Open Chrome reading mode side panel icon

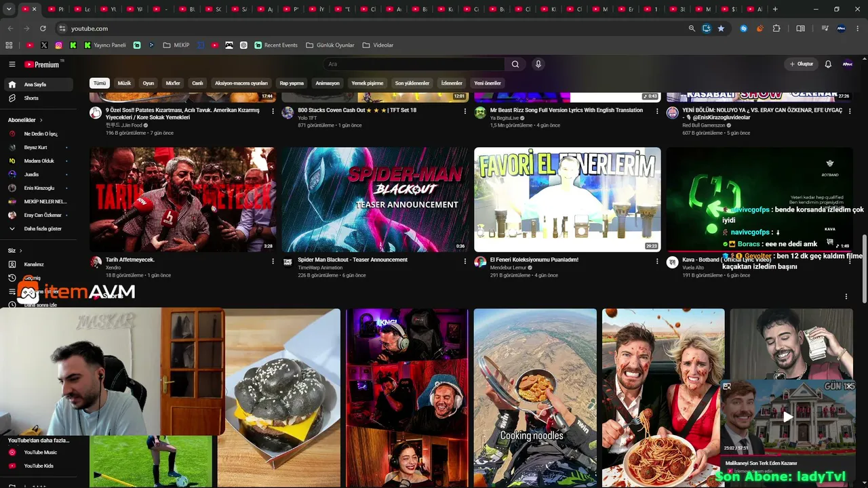(800, 28)
